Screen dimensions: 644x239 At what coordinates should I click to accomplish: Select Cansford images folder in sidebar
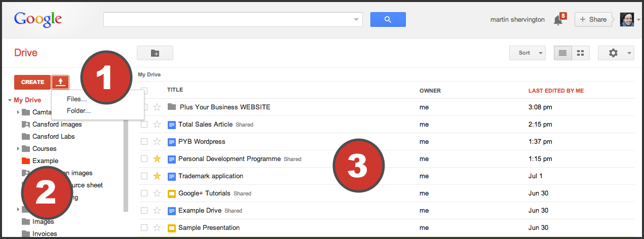[x=57, y=125]
